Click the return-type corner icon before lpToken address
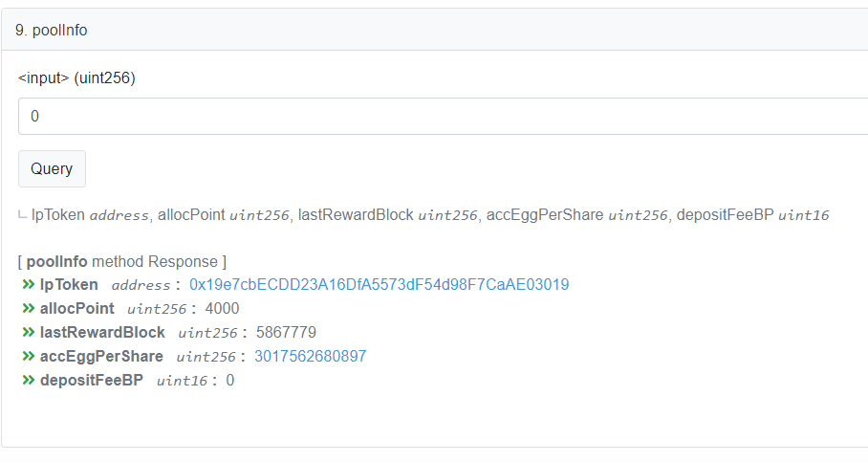 [22, 215]
